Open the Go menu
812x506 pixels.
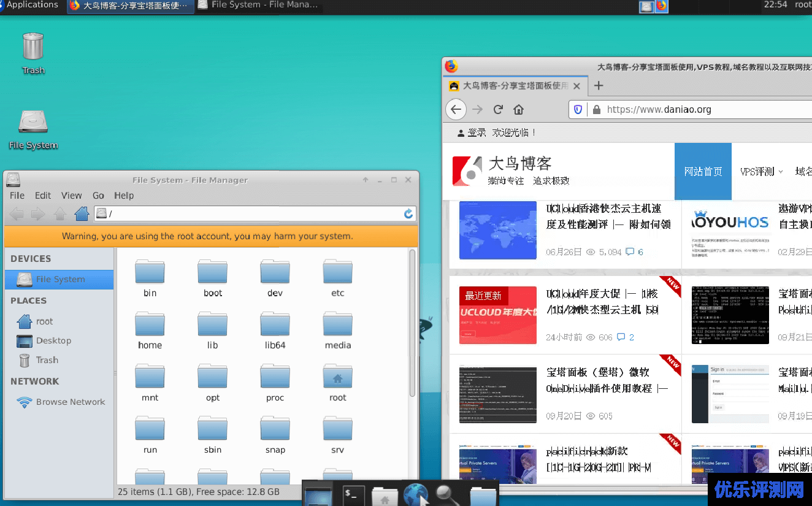(98, 195)
